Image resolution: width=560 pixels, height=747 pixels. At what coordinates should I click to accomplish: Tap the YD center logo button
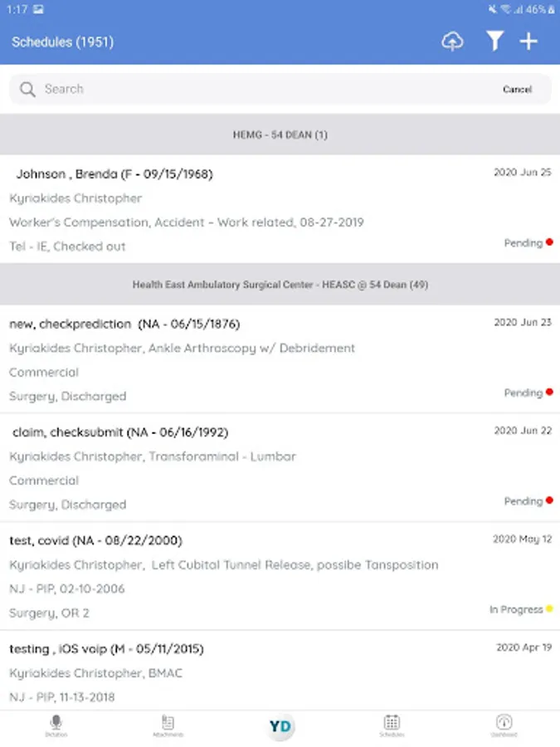(280, 726)
